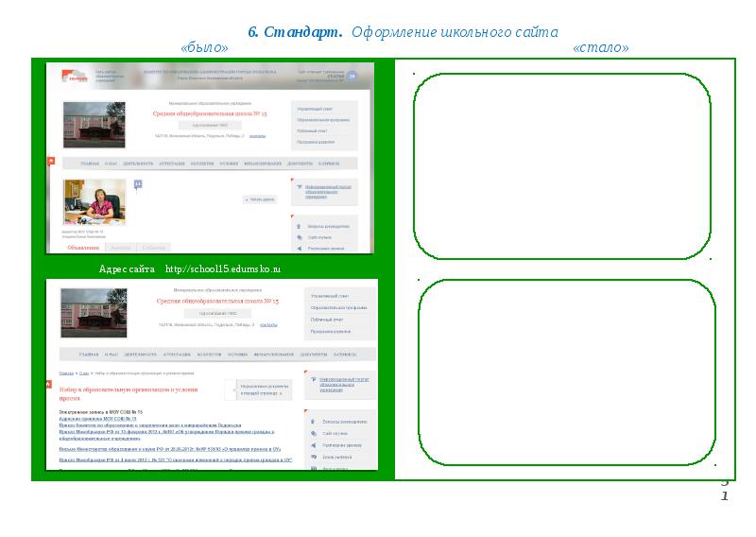Click the lower empty rounded placeholder box
This screenshot has width=756, height=537.
click(566, 372)
